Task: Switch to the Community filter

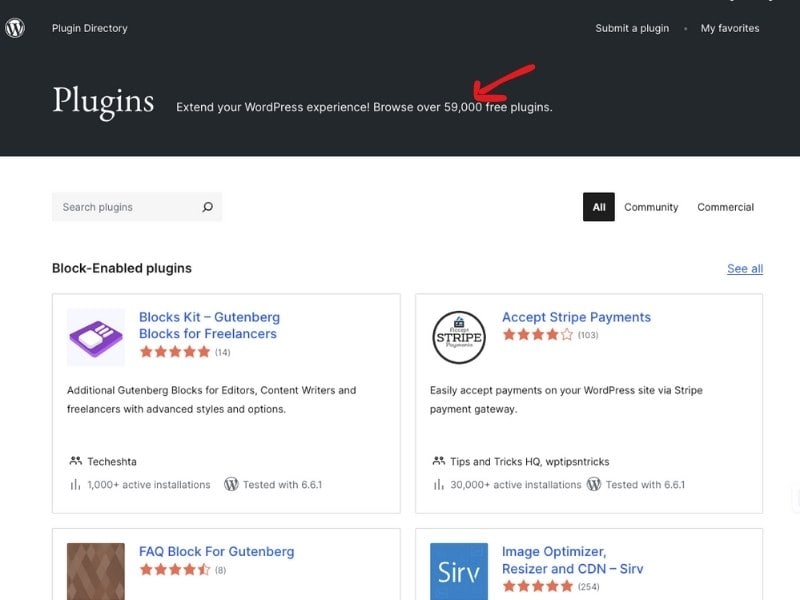Action: pyautogui.click(x=651, y=207)
